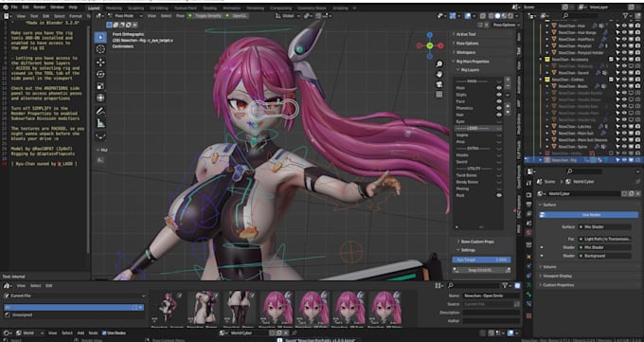
Task: Click the pan hand viewport icon
Action: pos(439,74)
